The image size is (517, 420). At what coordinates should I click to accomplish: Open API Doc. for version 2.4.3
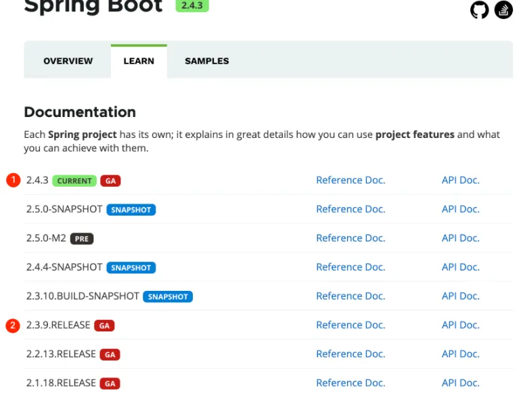coord(460,181)
